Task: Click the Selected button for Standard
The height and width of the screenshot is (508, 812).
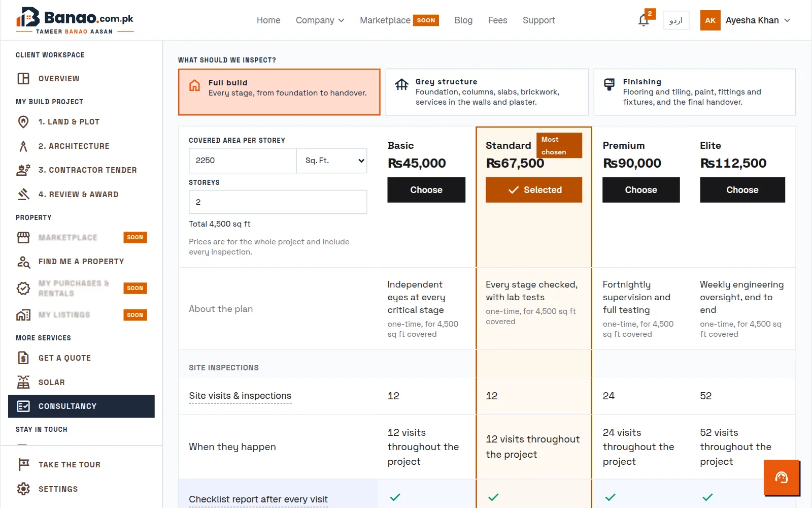Action: coord(534,190)
